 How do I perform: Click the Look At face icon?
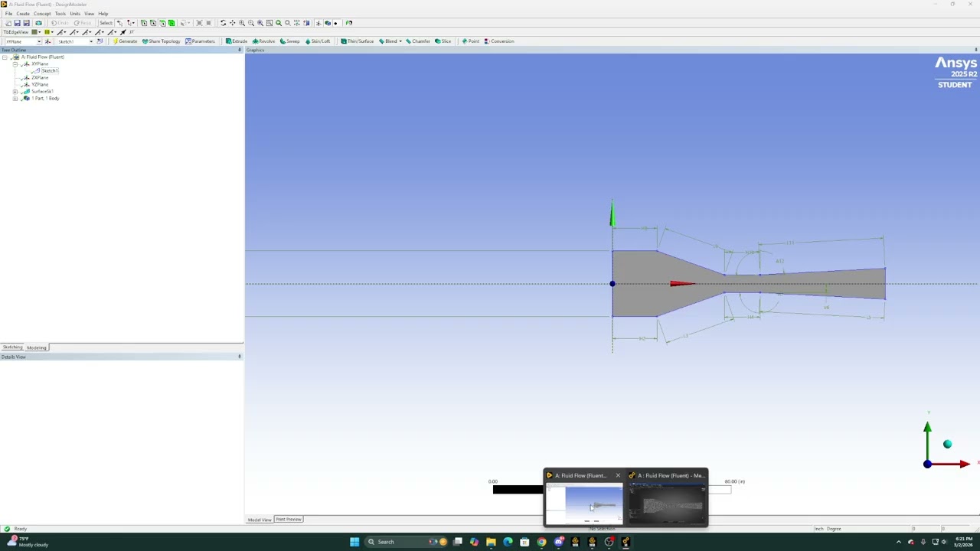point(306,23)
